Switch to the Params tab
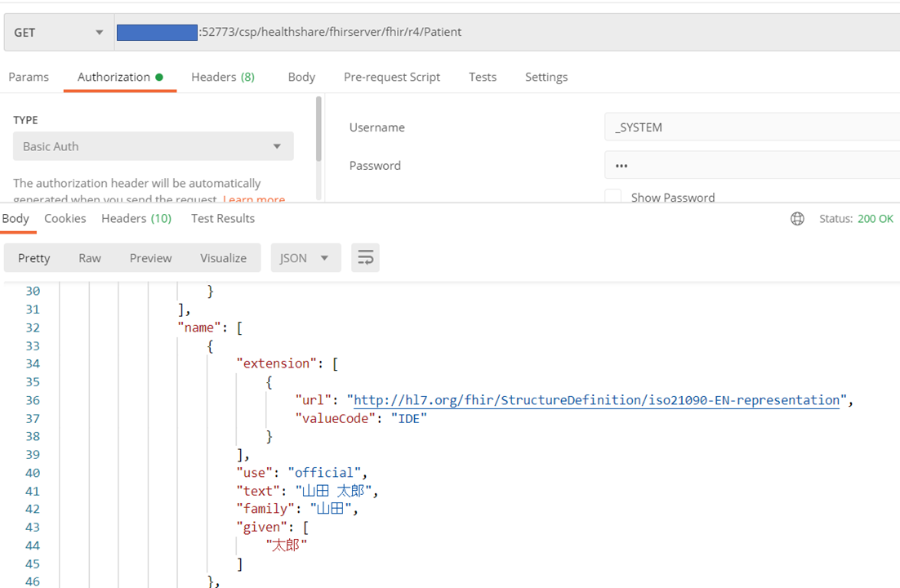The image size is (900, 588). (x=29, y=77)
